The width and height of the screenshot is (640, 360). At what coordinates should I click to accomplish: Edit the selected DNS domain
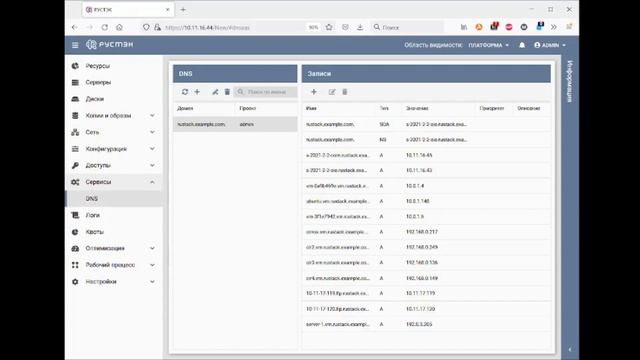click(215, 92)
